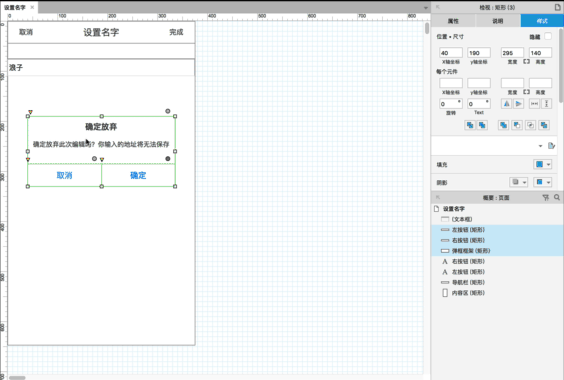Screen dimensions: 564x380
Task: Select highlighted 右按钮 (矩形) outline row
Action: pos(497,240)
